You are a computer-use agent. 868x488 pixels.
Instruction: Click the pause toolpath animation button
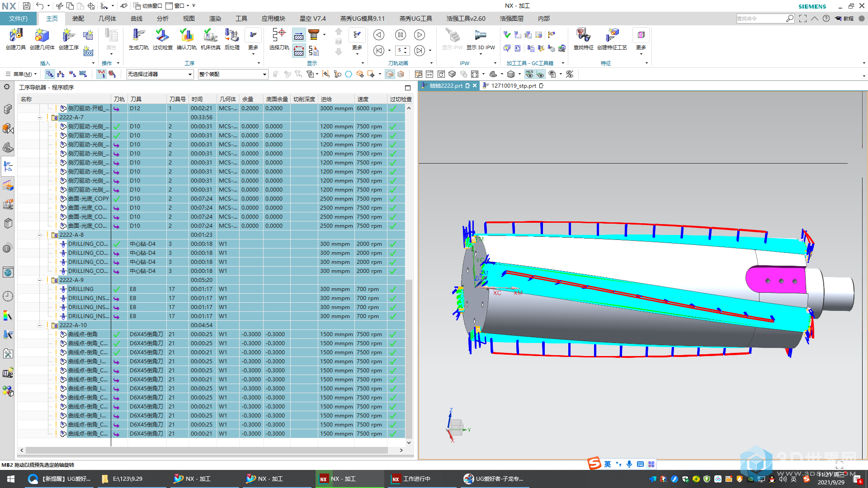coord(400,35)
